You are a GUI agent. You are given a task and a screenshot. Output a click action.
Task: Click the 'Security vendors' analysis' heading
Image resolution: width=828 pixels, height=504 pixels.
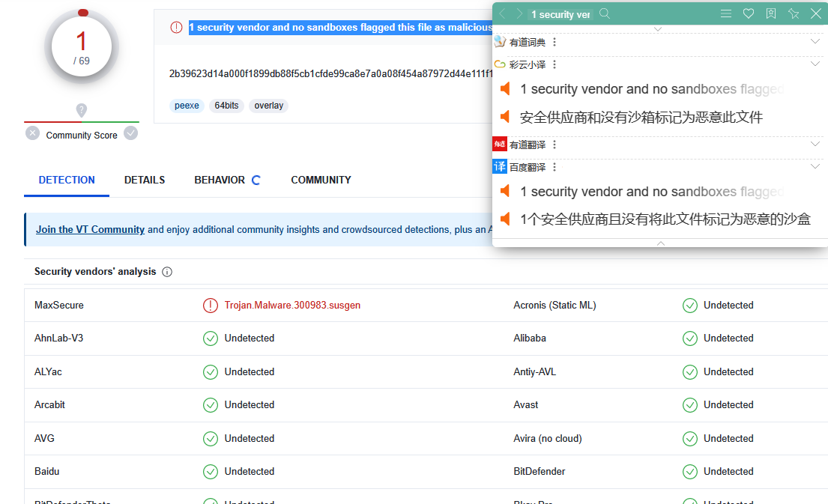(95, 271)
